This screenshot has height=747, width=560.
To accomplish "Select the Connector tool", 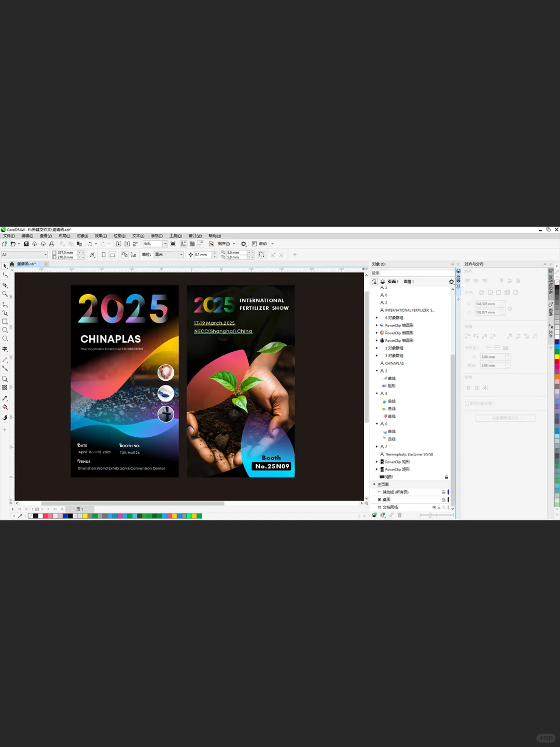I will tap(5, 368).
